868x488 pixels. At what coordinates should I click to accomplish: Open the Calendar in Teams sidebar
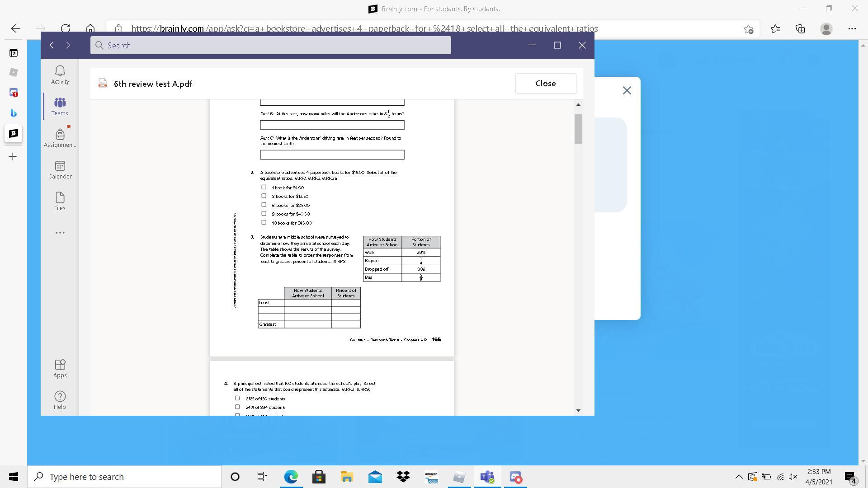(x=60, y=169)
